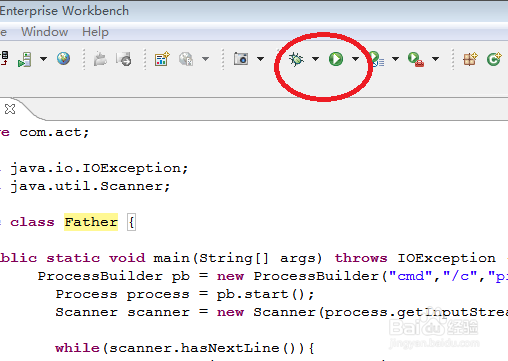
Task: Click the "while" keyword
Action: tap(77, 348)
